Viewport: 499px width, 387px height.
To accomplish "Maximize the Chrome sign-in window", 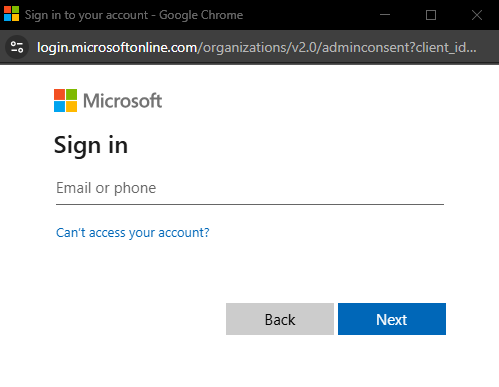I will (x=431, y=15).
